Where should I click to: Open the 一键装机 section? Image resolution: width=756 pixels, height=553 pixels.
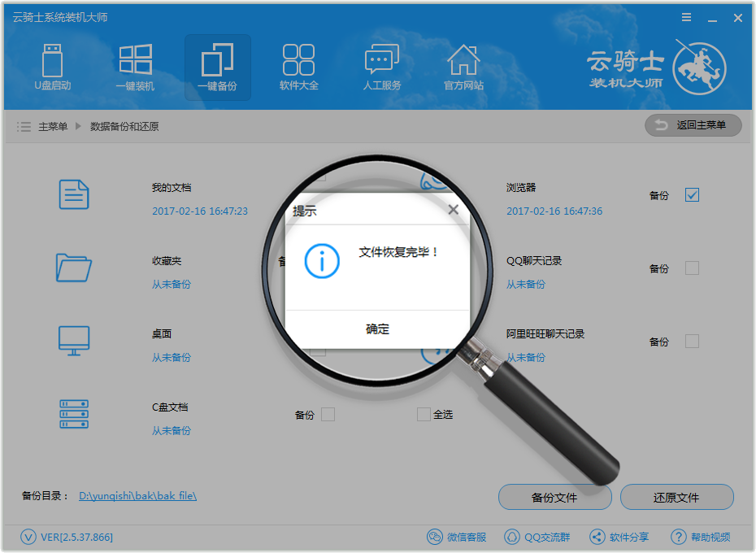(136, 67)
